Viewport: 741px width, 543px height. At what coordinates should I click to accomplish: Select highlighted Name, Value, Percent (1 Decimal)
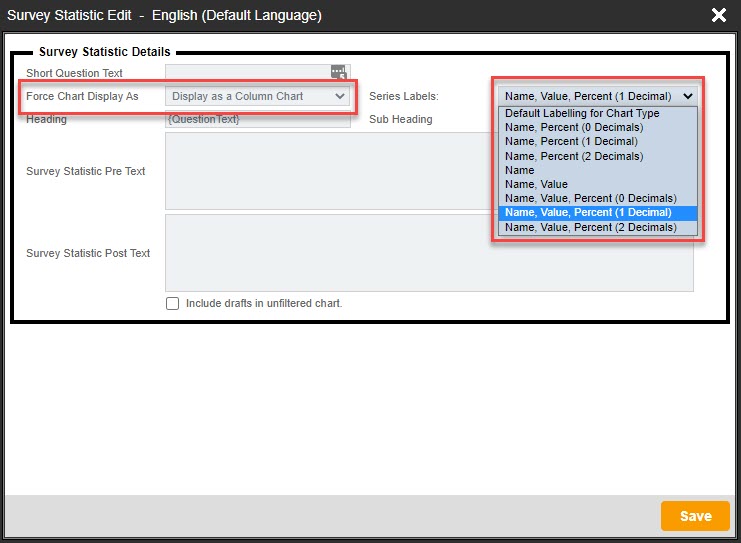[x=588, y=213]
